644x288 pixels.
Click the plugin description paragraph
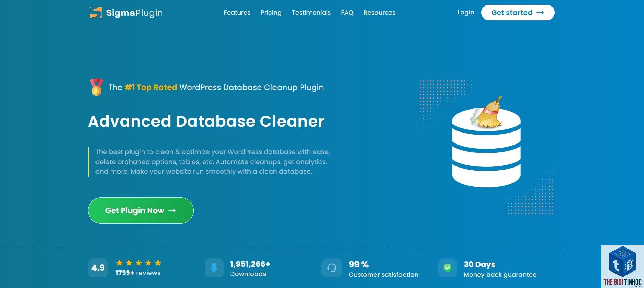[x=212, y=162]
